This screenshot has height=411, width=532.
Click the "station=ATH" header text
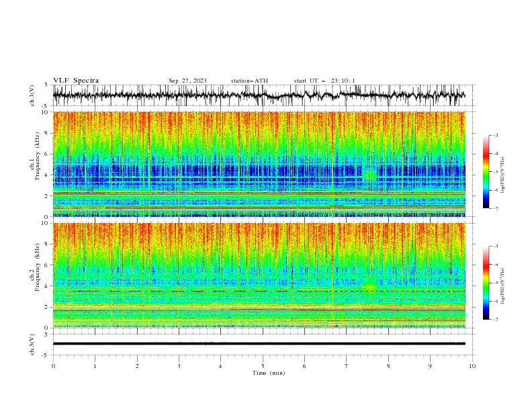click(x=249, y=81)
